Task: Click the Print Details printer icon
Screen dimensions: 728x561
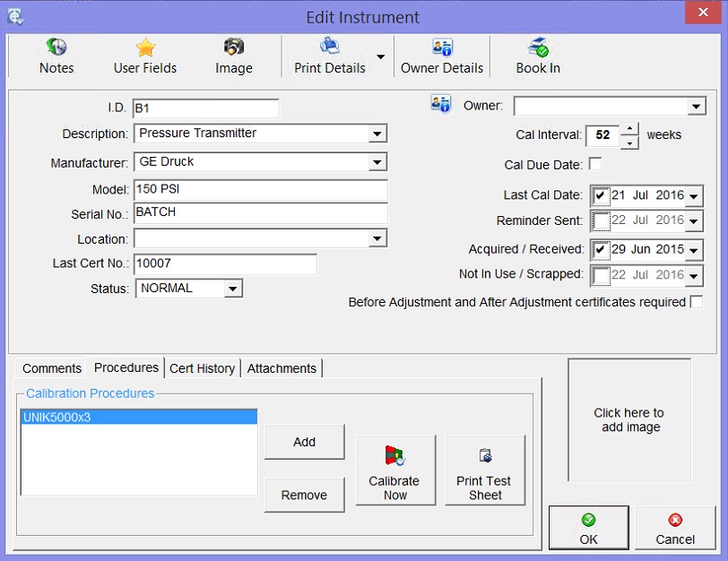Action: pos(329,47)
